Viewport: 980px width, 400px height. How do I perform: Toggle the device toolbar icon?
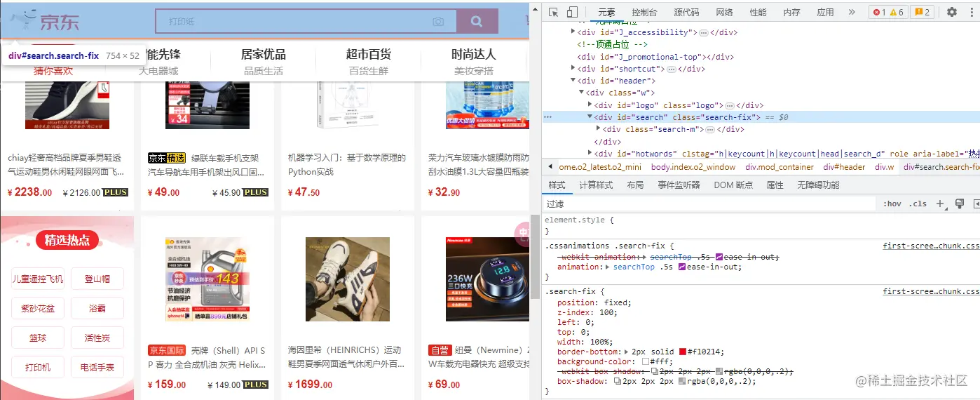pyautogui.click(x=572, y=12)
